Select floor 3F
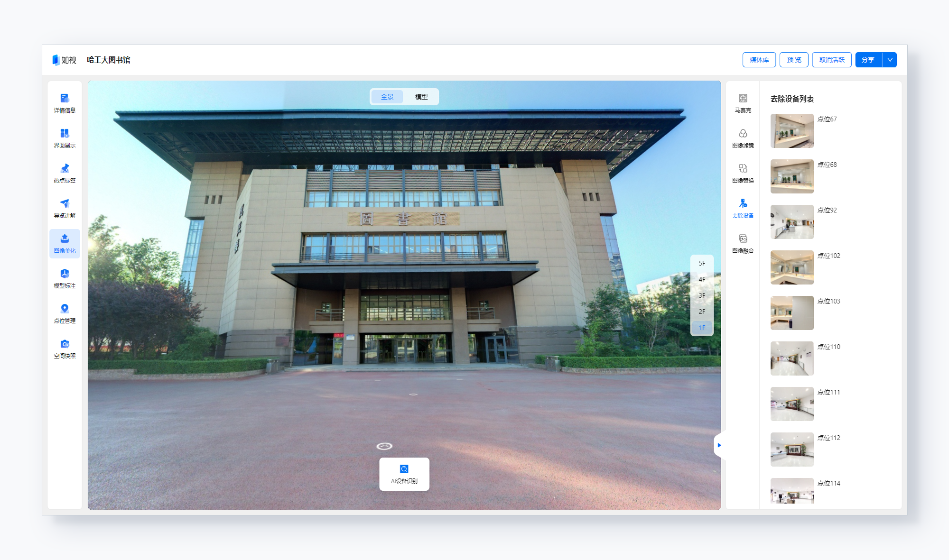 point(702,295)
